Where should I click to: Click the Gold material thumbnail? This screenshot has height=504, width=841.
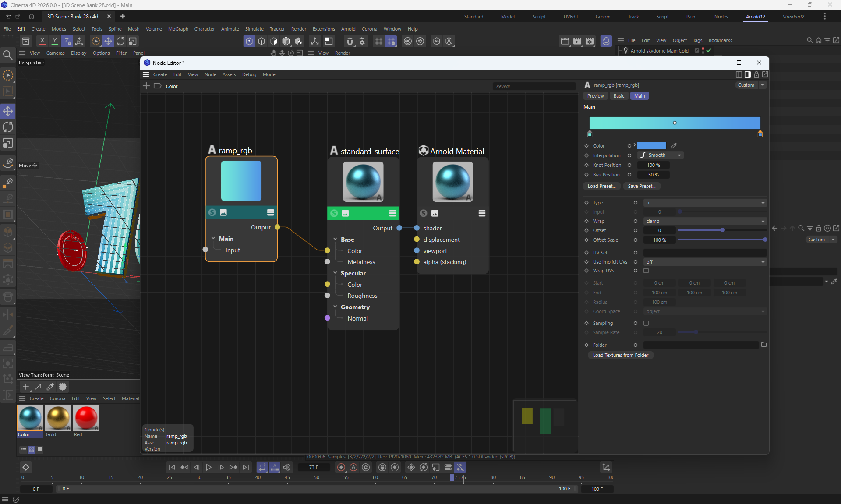pos(58,418)
